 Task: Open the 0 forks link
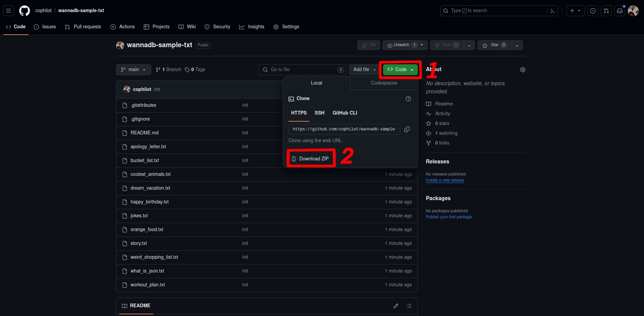[x=438, y=143]
